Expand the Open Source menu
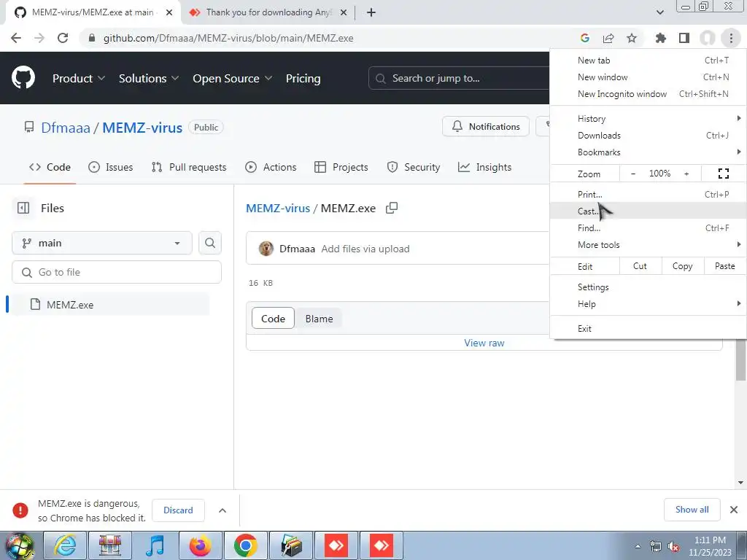747x560 pixels. tap(233, 78)
